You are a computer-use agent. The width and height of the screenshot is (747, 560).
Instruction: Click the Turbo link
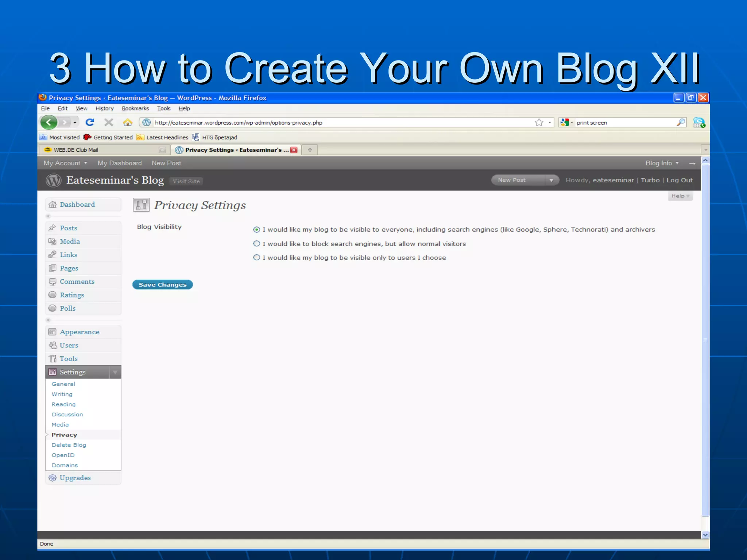tap(650, 180)
